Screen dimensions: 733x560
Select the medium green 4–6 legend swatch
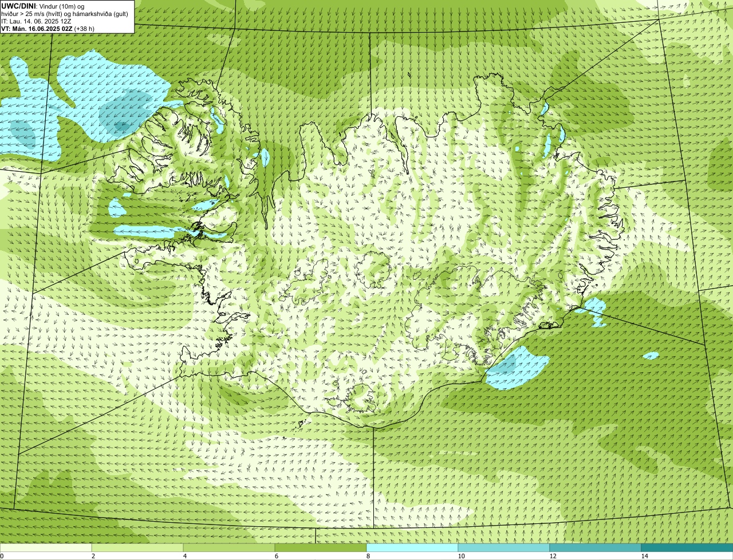[x=229, y=547]
